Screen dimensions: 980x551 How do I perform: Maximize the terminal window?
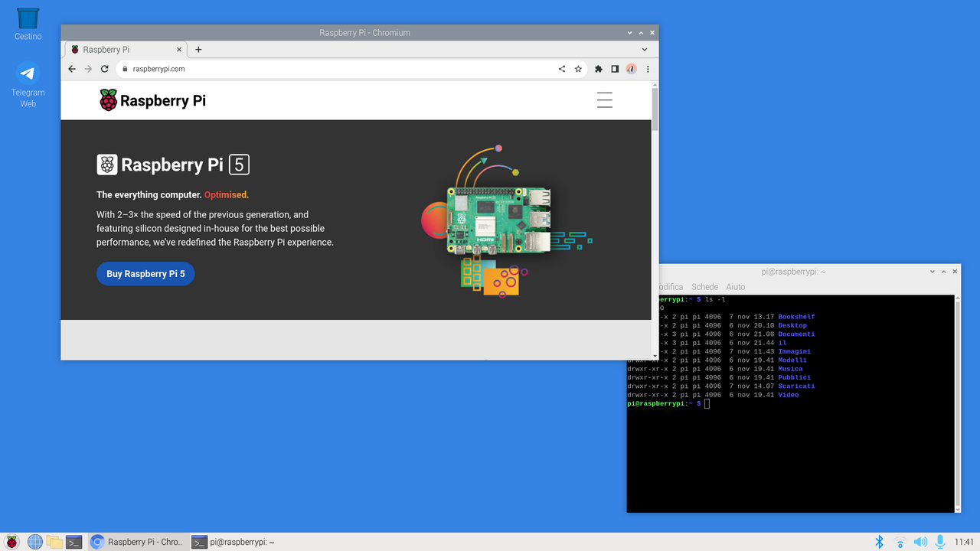coord(944,272)
